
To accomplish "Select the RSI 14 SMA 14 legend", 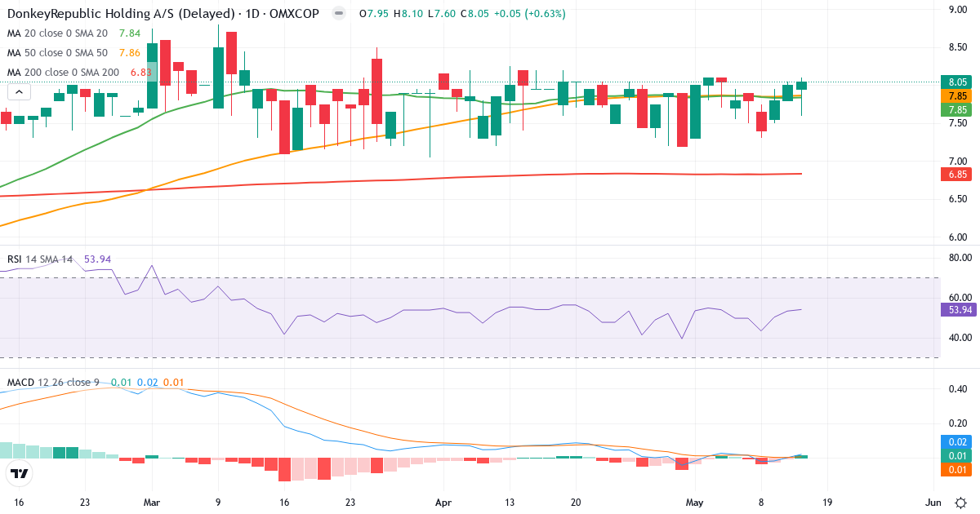I will pos(41,259).
